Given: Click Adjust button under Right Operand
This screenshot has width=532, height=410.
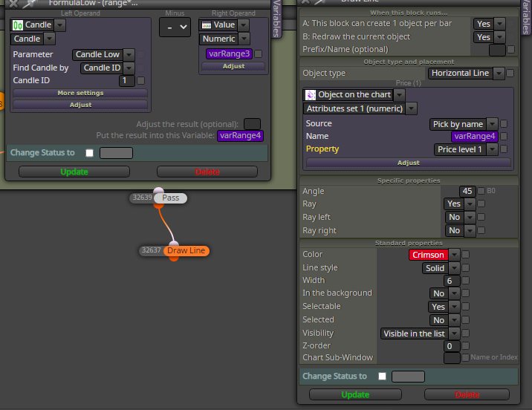Looking at the screenshot, I should coord(233,66).
